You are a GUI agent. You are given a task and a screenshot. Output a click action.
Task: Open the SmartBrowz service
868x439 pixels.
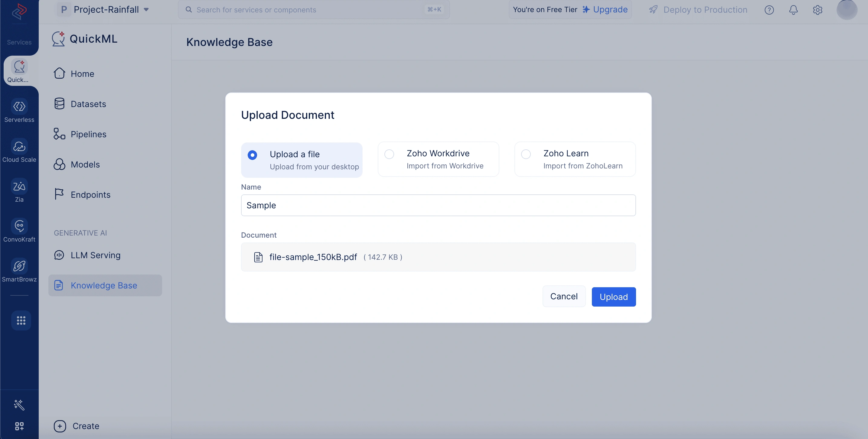19,270
